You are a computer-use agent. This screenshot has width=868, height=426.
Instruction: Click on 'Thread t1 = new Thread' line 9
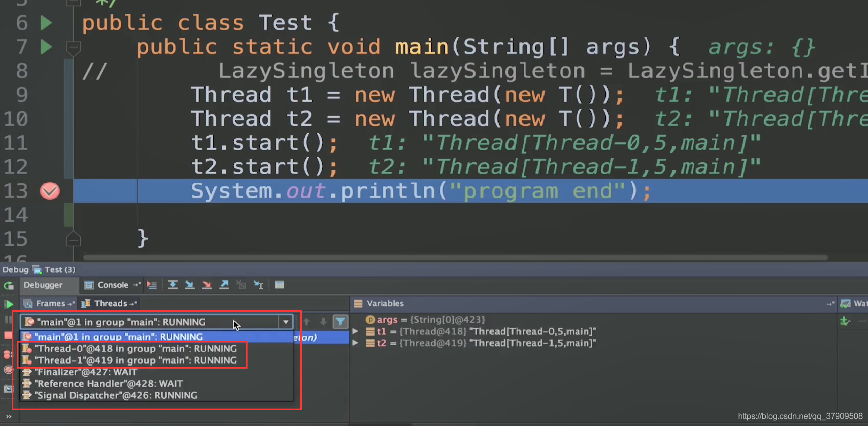tap(407, 95)
